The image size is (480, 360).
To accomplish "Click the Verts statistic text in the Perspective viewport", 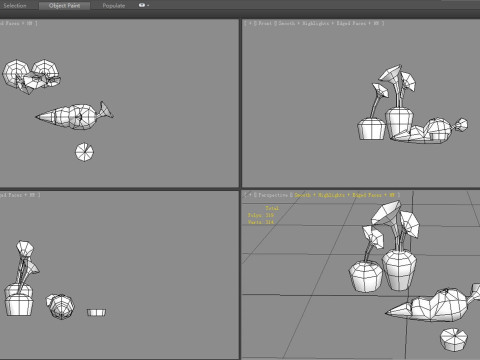I will [x=261, y=222].
